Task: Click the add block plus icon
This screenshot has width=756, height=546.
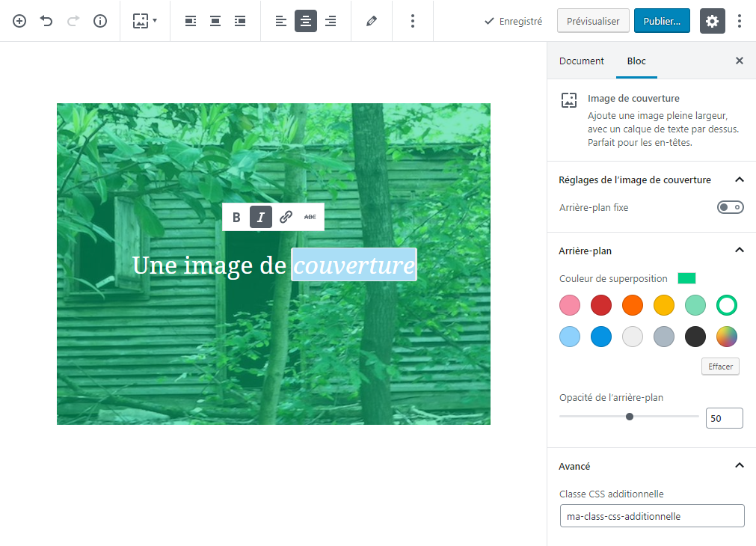Action: coord(19,21)
